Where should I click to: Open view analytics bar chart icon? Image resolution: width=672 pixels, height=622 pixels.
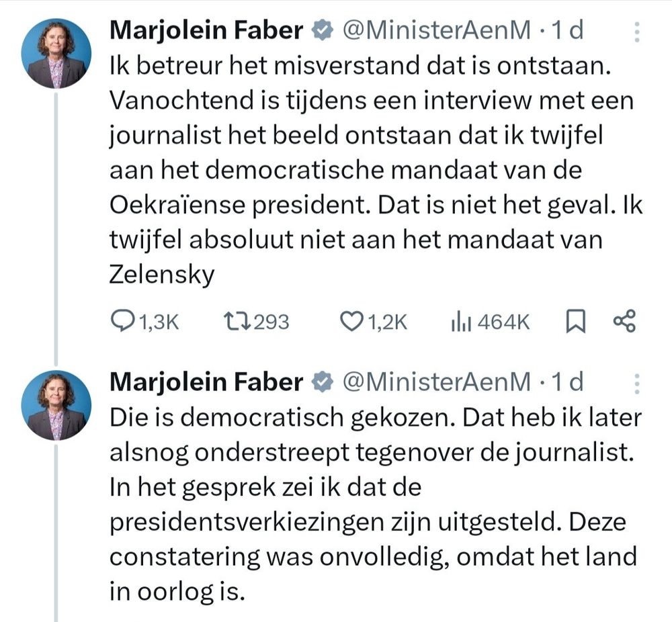(460, 322)
